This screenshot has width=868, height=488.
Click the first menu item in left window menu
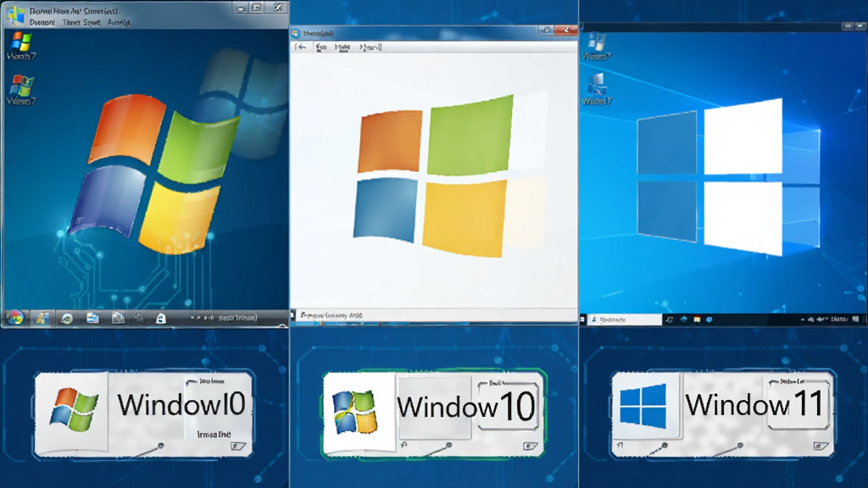(42, 22)
